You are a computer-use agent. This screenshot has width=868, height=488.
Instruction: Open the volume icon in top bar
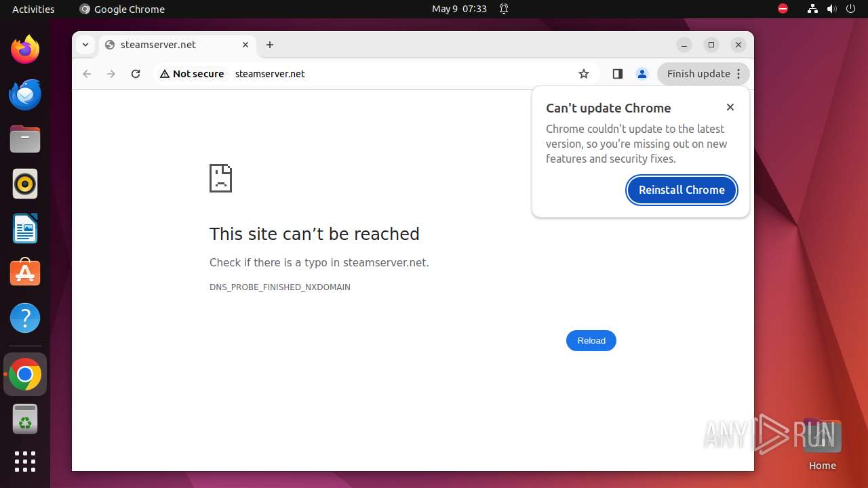[x=832, y=9]
